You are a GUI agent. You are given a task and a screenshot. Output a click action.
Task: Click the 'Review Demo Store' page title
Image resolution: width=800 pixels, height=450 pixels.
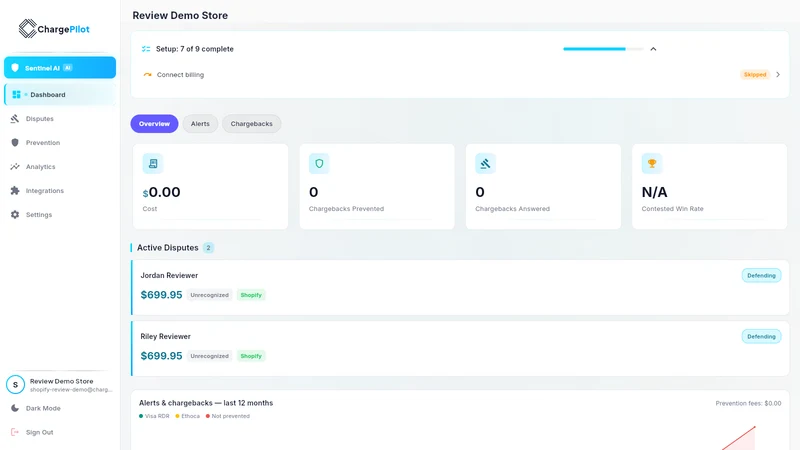click(x=180, y=15)
